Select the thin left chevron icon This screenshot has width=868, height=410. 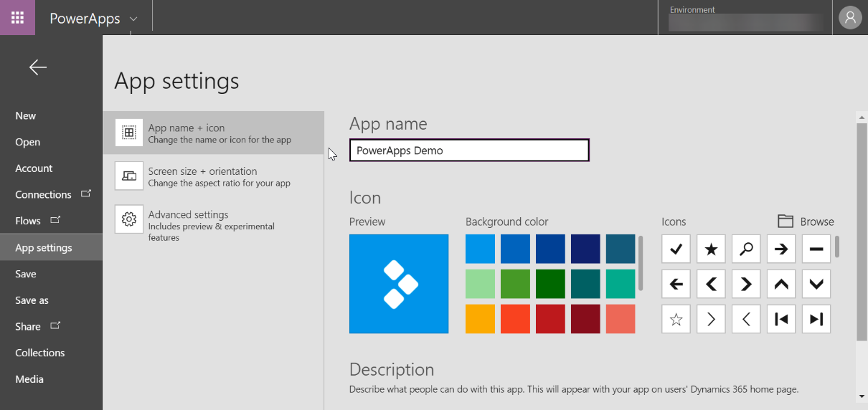(746, 319)
